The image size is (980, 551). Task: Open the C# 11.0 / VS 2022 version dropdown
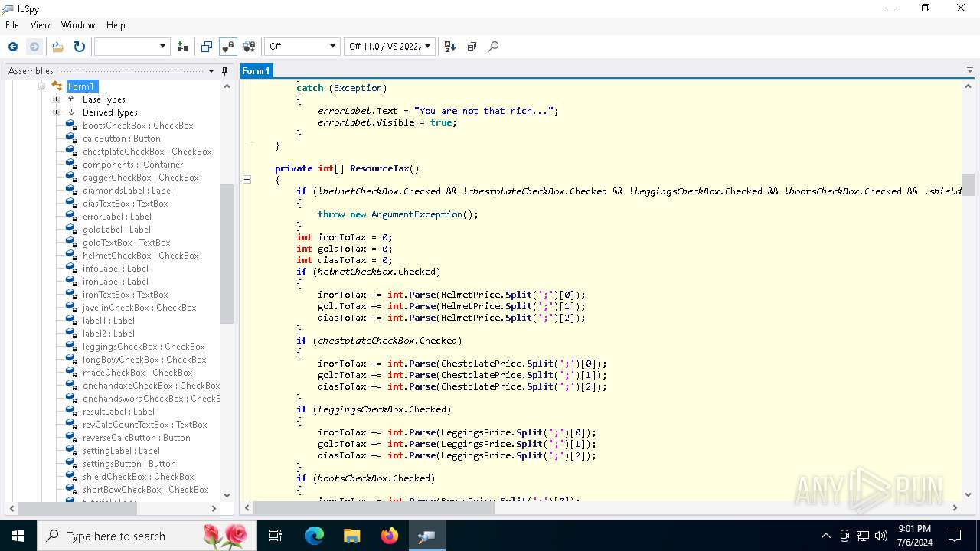pos(390,47)
